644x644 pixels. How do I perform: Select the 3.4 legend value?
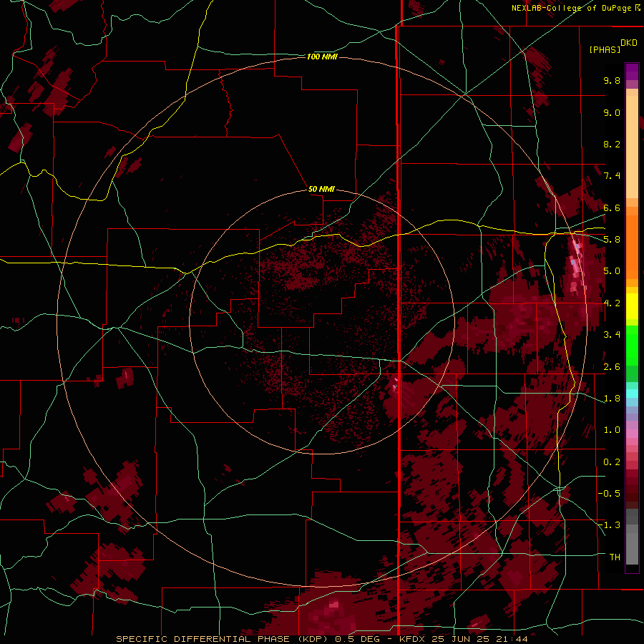[x=612, y=335]
